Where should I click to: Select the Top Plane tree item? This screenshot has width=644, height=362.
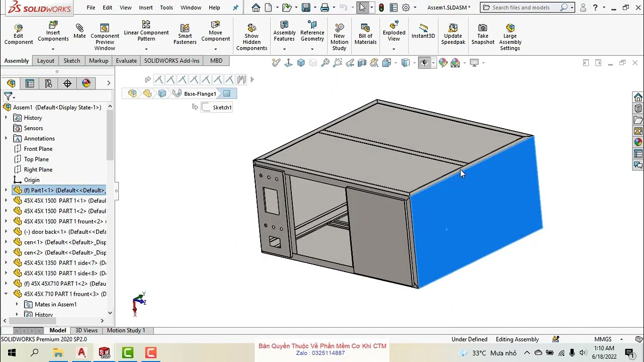pyautogui.click(x=36, y=159)
